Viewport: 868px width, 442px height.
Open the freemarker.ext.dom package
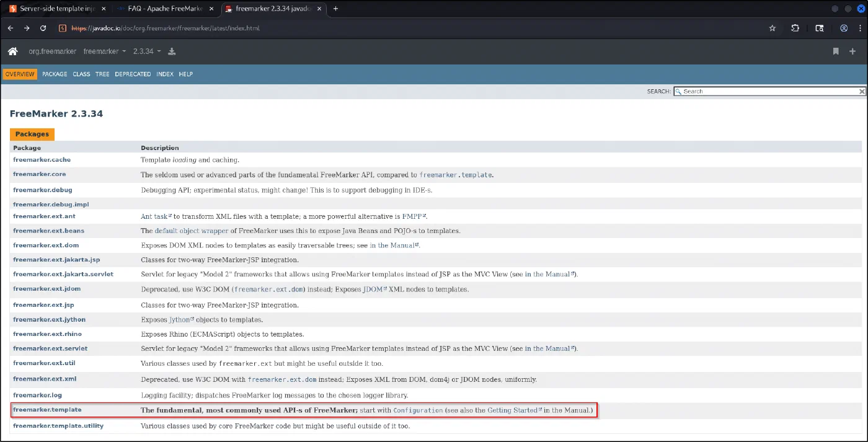pyautogui.click(x=46, y=245)
